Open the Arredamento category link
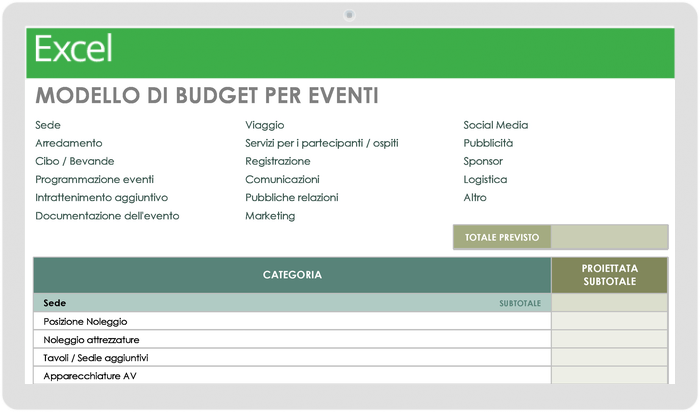The width and height of the screenshot is (700, 412). pyautogui.click(x=69, y=143)
